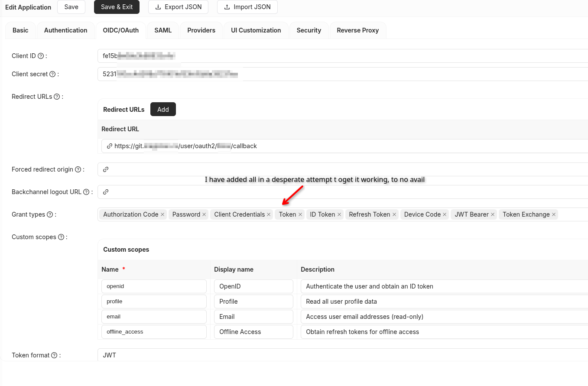Click the Token format help icon

pyautogui.click(x=54, y=355)
